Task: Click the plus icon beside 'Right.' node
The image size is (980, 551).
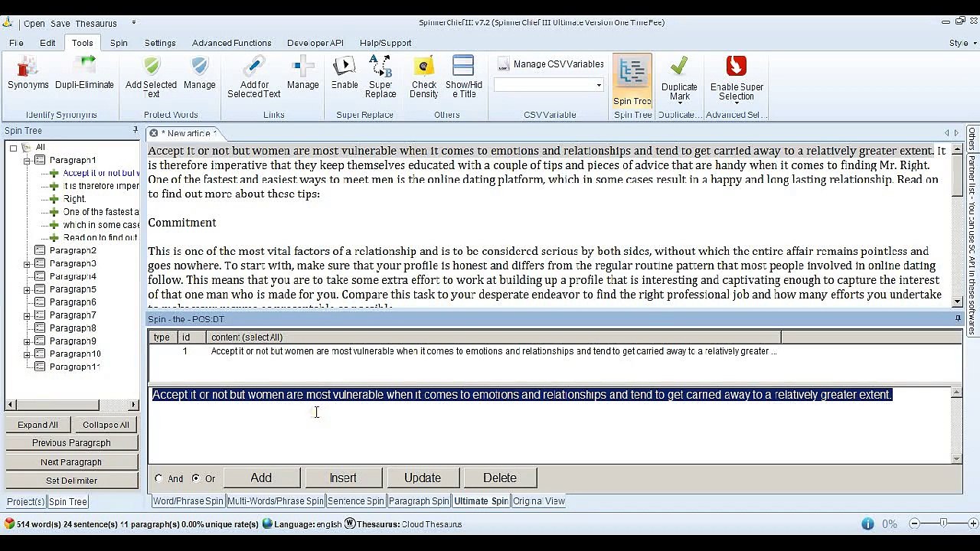Action: point(54,199)
